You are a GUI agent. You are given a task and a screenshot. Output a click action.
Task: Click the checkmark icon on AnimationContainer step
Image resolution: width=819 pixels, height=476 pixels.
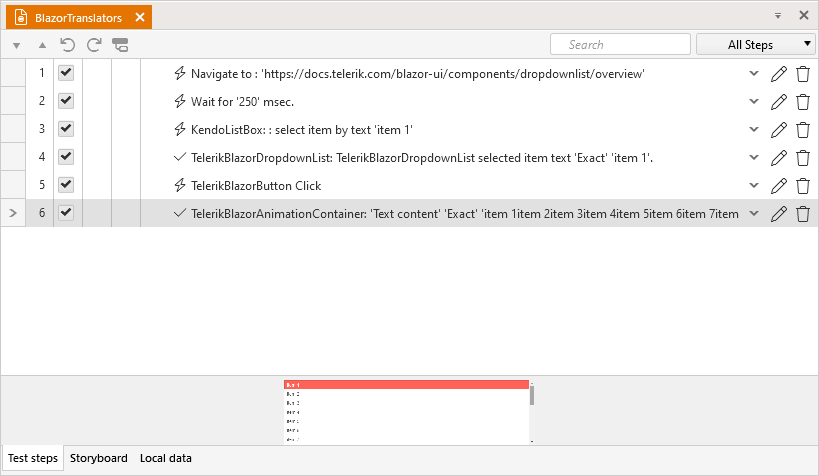180,213
